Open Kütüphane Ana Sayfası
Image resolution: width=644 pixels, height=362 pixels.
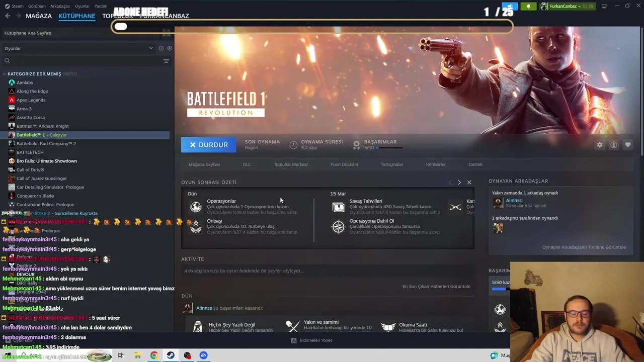tap(28, 33)
